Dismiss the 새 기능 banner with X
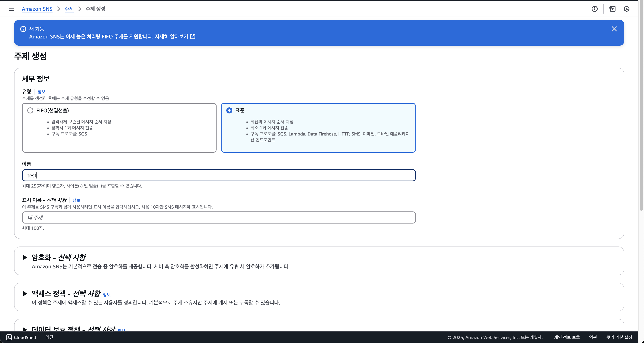 point(614,29)
